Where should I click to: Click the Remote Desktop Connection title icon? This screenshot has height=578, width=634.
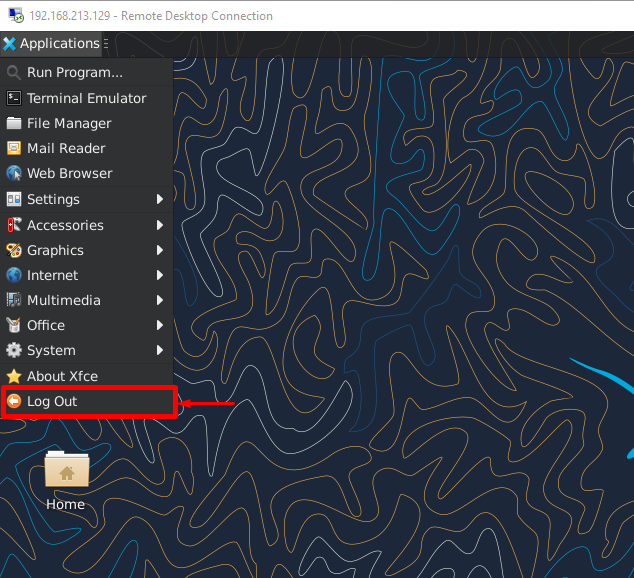pyautogui.click(x=14, y=16)
